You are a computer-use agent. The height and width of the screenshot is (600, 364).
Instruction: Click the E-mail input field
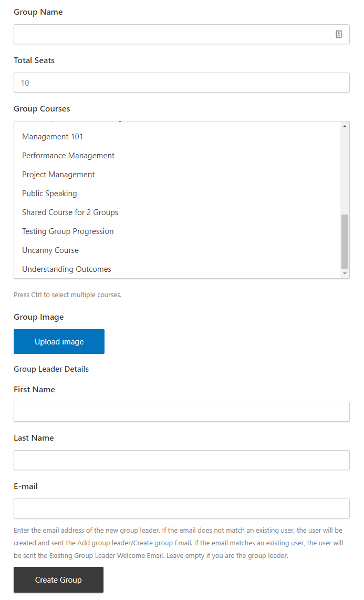coord(181,509)
